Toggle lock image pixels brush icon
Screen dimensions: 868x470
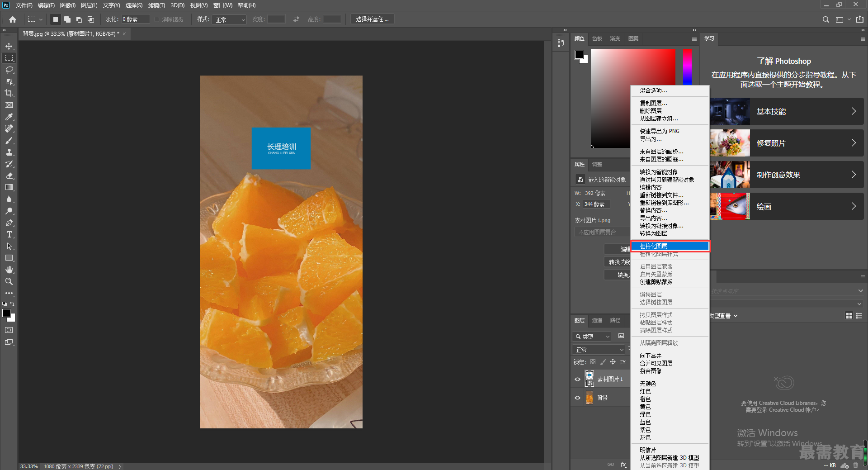pyautogui.click(x=603, y=362)
